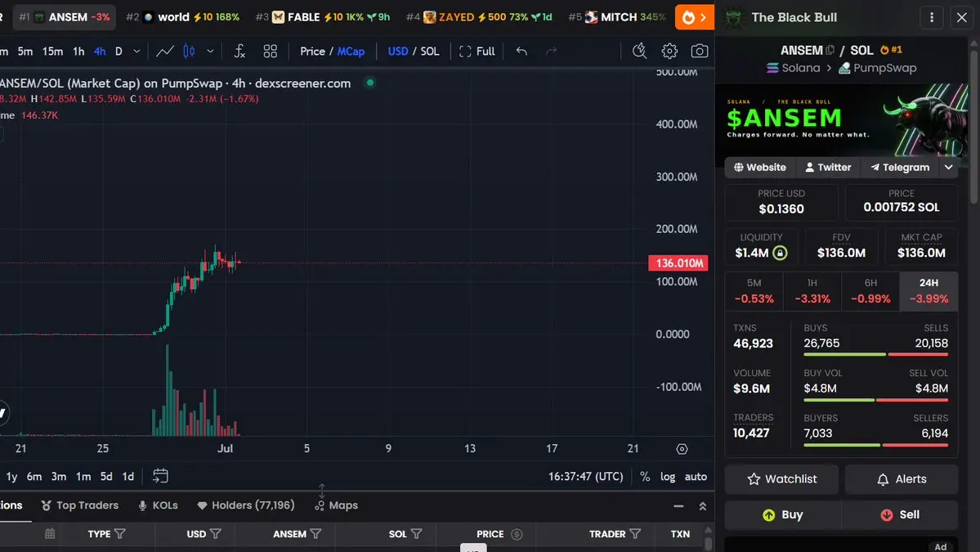Click the Sell button
Screen dimensions: 980x552
pos(902,514)
